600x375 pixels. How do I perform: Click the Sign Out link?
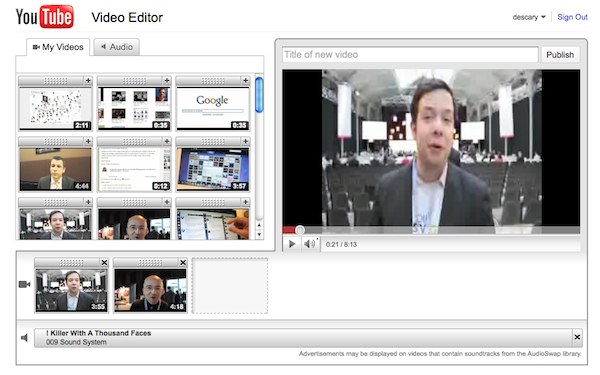[x=572, y=17]
